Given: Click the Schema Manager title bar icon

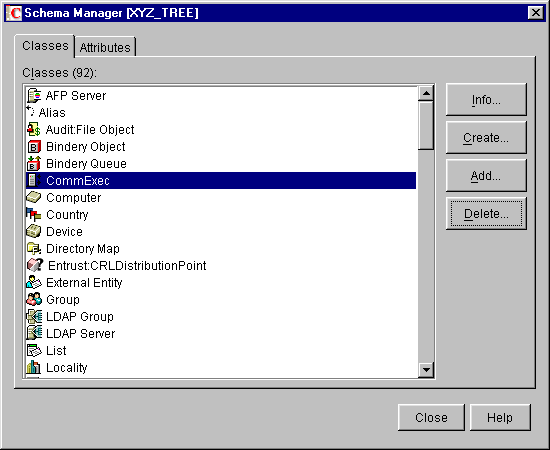Looking at the screenshot, I should click(14, 13).
